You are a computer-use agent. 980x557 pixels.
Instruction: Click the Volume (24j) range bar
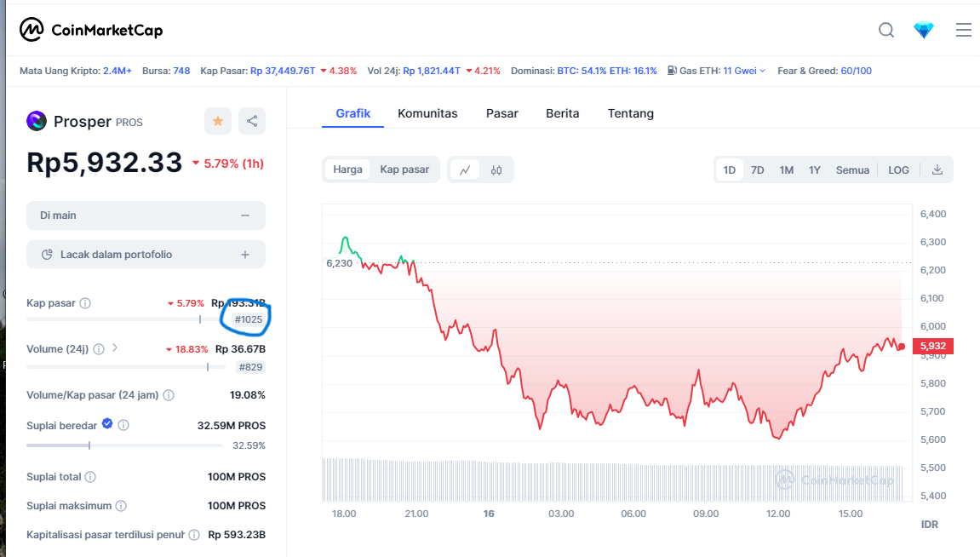tap(126, 367)
